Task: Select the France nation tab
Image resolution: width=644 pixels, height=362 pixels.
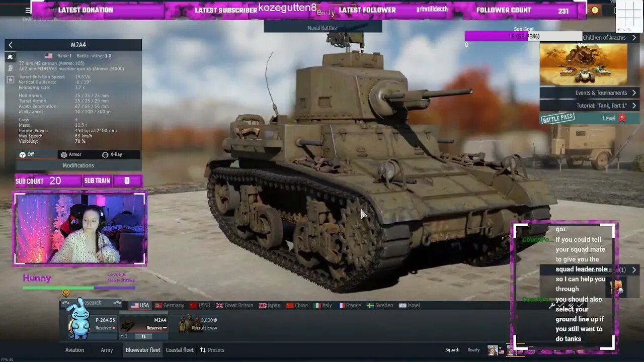Action: tap(350, 305)
